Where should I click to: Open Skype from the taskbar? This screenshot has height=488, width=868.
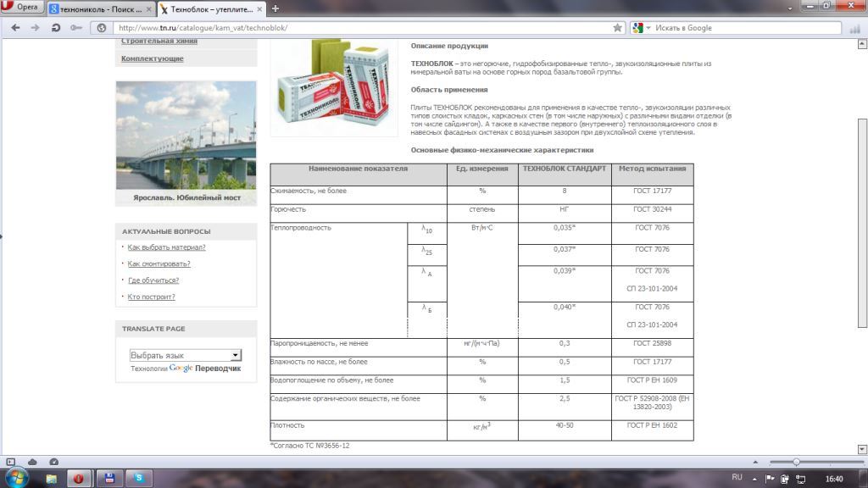137,478
